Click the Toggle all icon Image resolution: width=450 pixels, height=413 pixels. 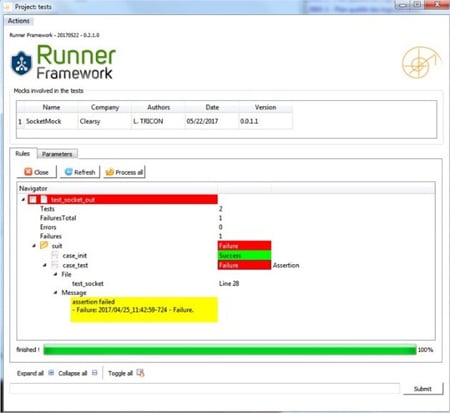[x=140, y=373]
